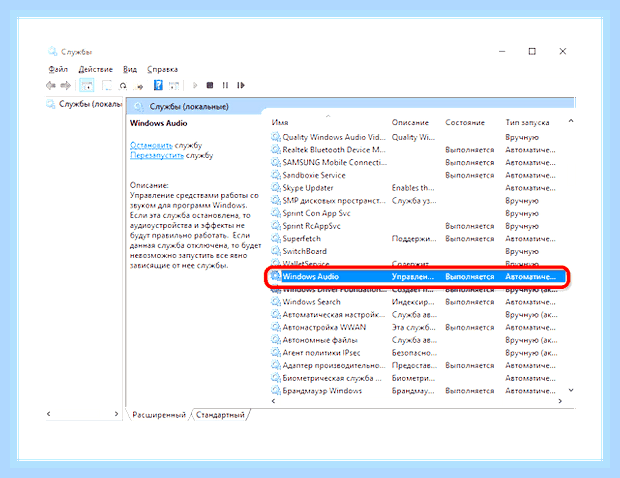Open Properties from the toolbar icon
This screenshot has width=620, height=478.
click(107, 85)
